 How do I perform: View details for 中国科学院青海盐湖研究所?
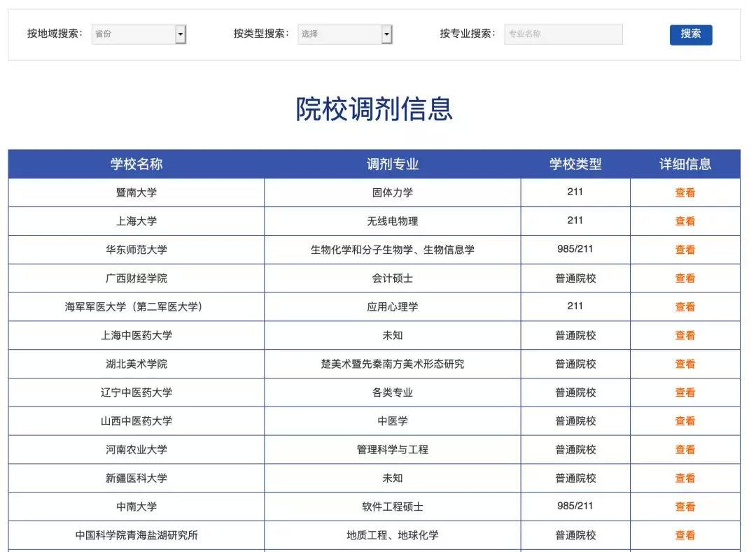(x=685, y=535)
